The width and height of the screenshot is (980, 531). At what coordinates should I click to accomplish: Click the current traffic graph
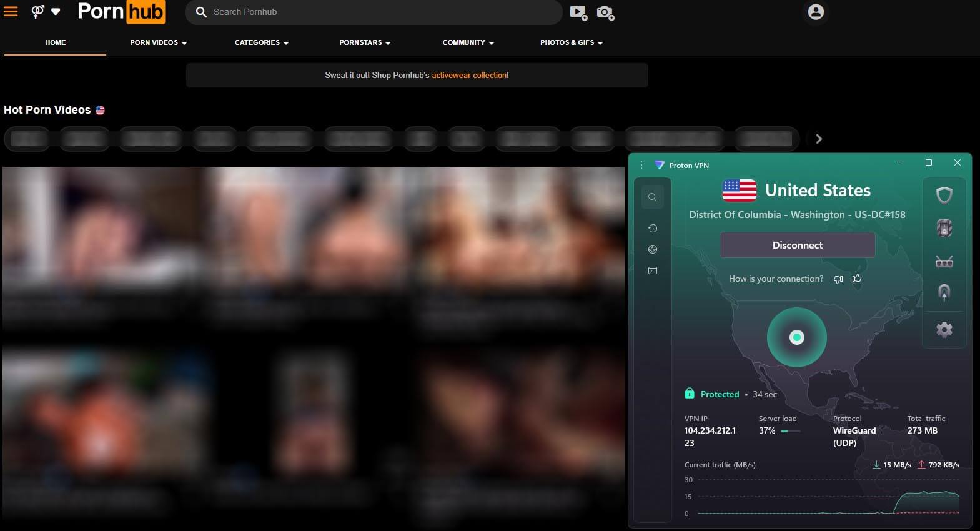pos(828,497)
